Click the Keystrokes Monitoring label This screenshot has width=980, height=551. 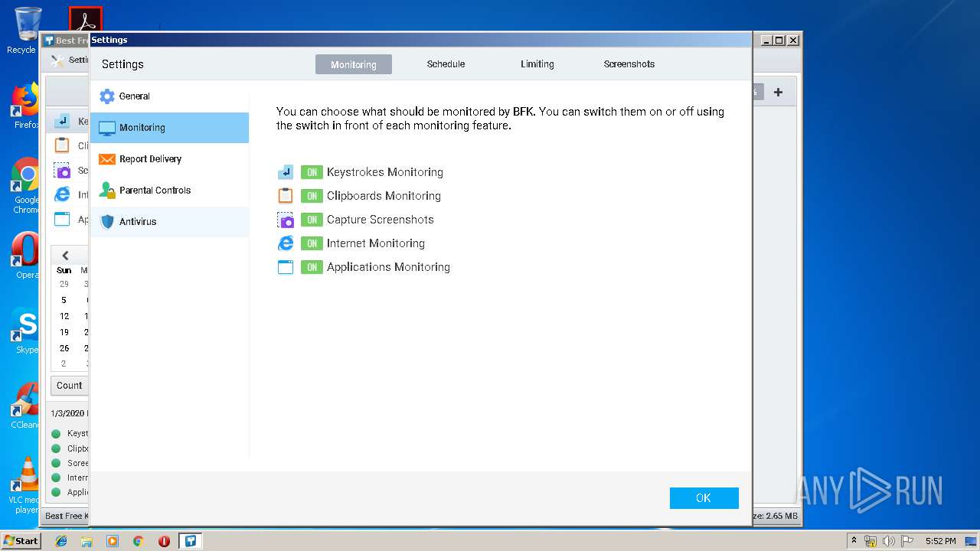pos(385,172)
